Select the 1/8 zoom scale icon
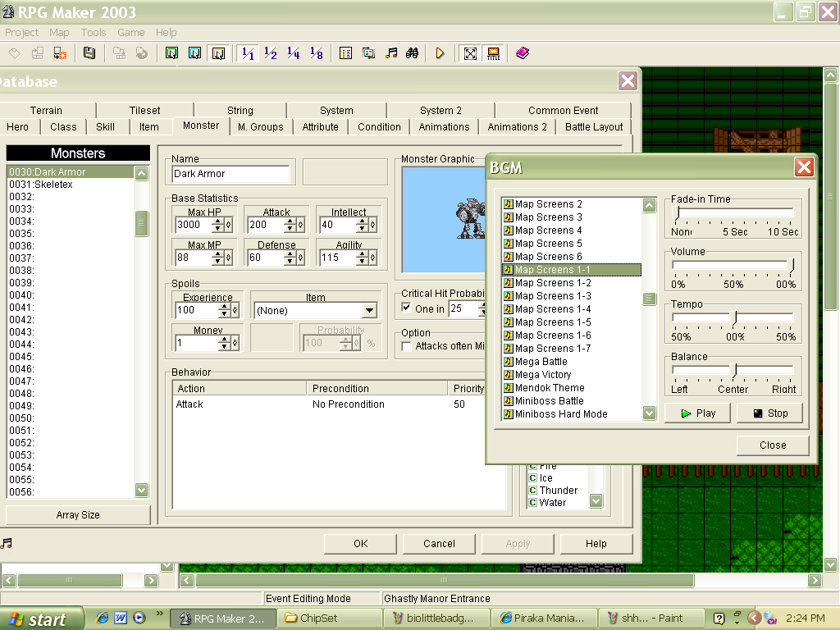 (x=317, y=53)
